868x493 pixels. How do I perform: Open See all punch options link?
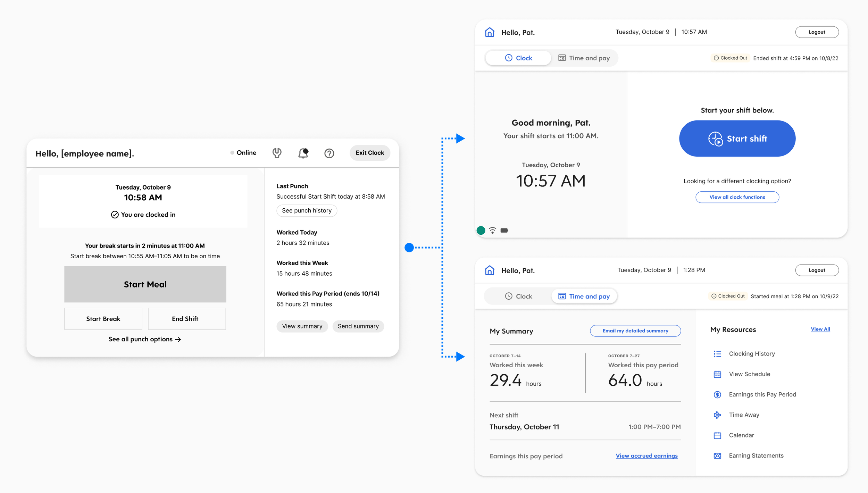(x=144, y=340)
